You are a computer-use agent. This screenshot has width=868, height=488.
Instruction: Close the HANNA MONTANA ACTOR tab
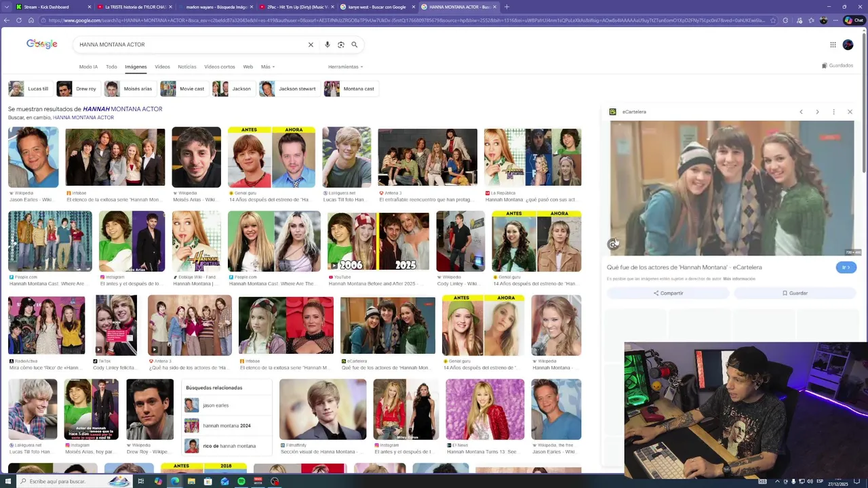tap(494, 7)
